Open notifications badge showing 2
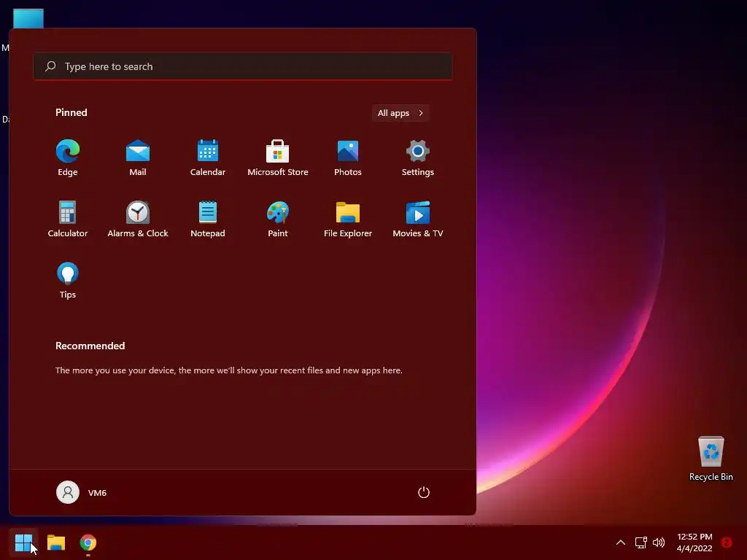The height and width of the screenshot is (560, 747). point(727,542)
